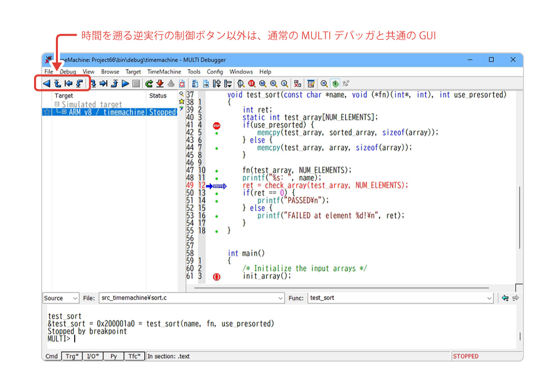Click the source/assembly mixed view page icon
559x392 pixels.
tap(195, 83)
